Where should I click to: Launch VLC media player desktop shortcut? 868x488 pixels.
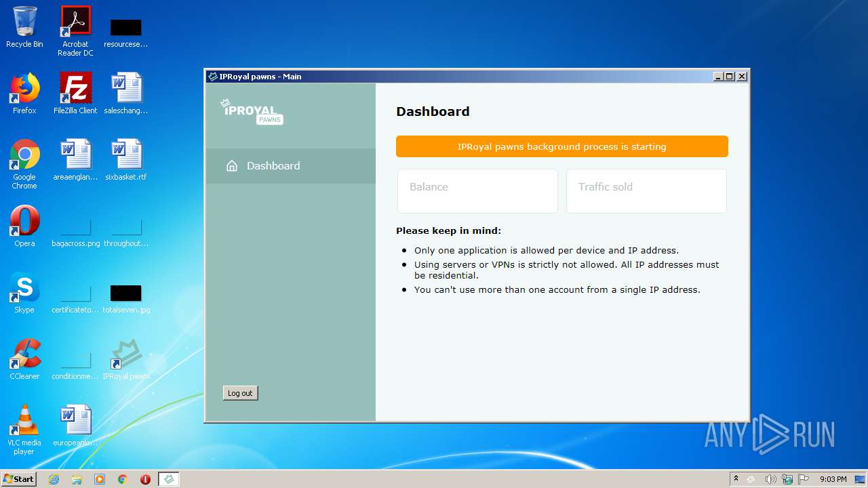(24, 430)
